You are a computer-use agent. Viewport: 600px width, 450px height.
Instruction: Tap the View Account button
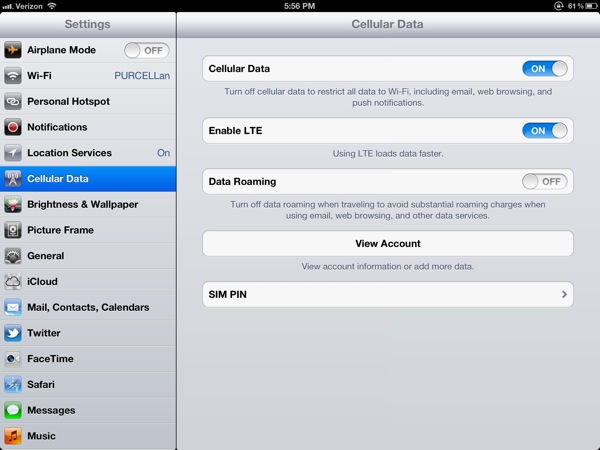tap(388, 243)
